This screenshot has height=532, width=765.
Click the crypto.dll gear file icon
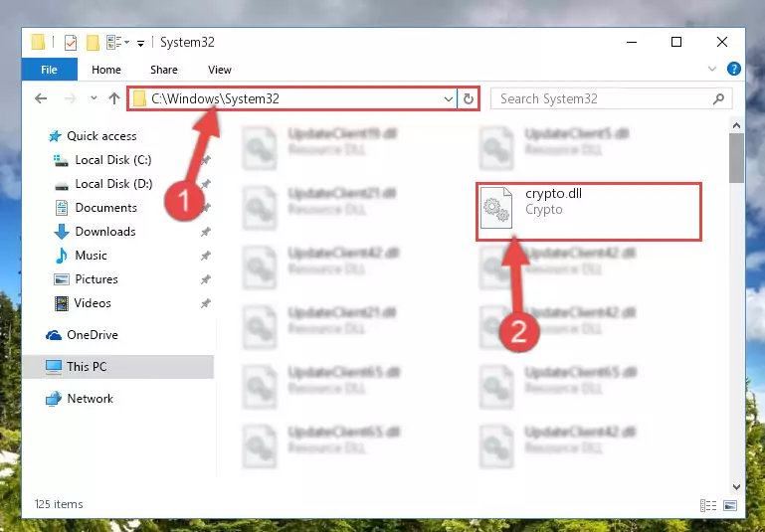click(496, 208)
